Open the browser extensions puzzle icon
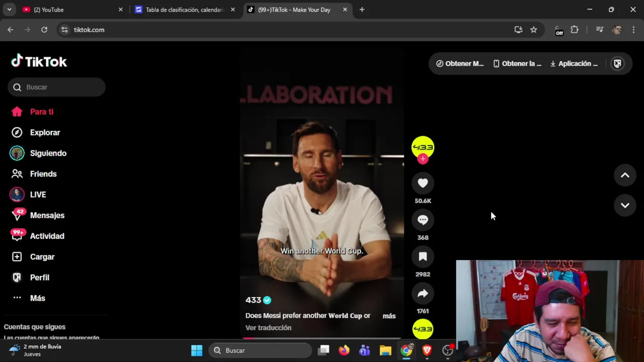 coord(575,30)
